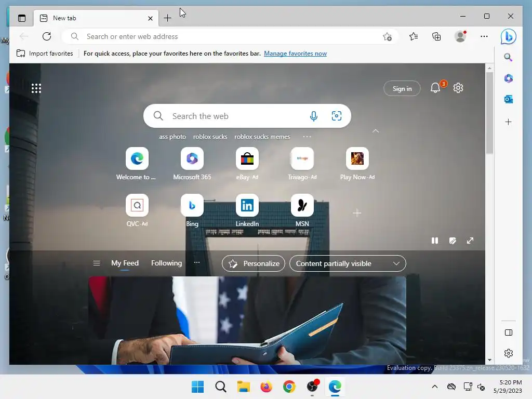This screenshot has height=399, width=532.
Task: Open Settings and more ellipsis menu
Action: 484,36
